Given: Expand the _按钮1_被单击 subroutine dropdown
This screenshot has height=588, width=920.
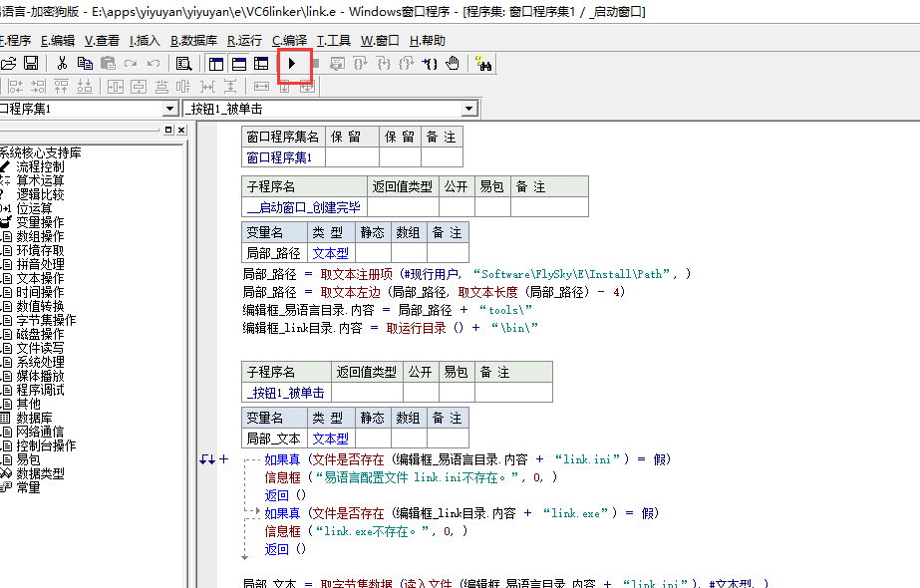Looking at the screenshot, I should [x=468, y=109].
